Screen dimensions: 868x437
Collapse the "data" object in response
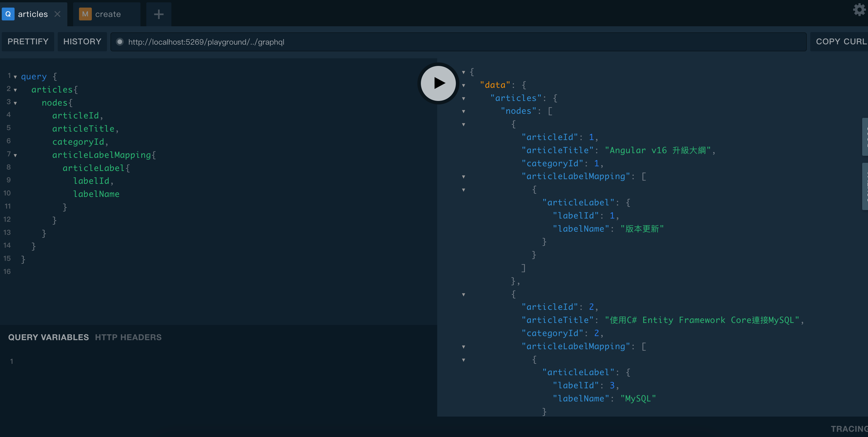[464, 85]
